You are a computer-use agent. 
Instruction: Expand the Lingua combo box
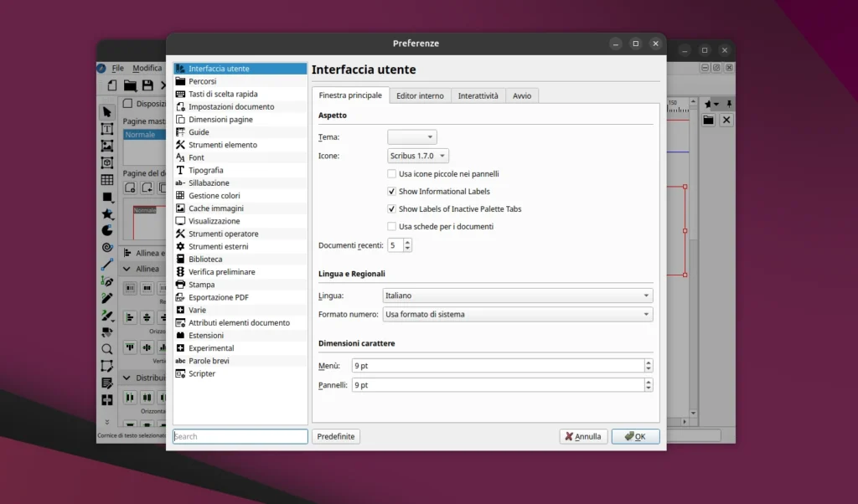[x=517, y=296]
